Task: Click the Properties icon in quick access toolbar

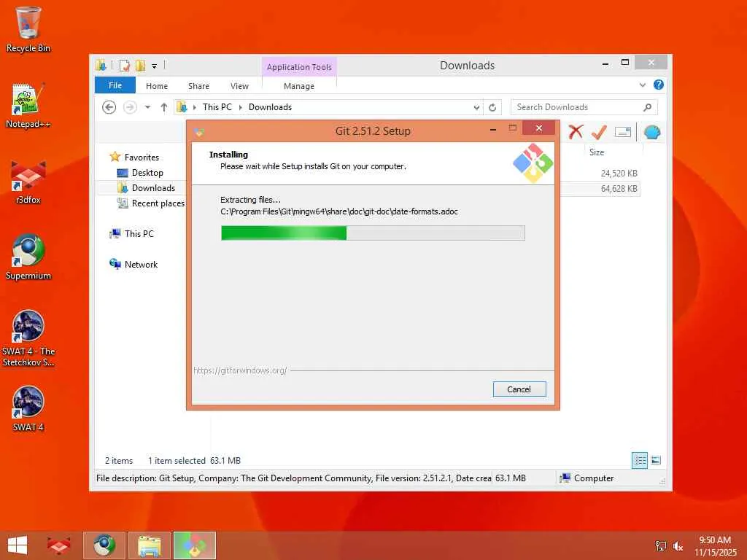Action: (x=124, y=65)
